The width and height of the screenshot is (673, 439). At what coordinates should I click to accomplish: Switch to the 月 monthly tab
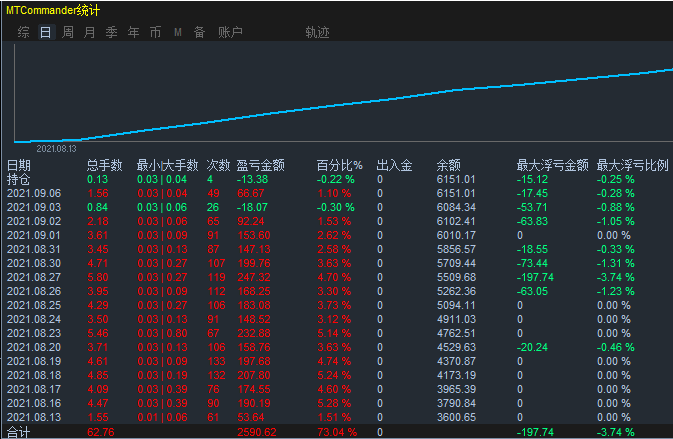[x=89, y=32]
